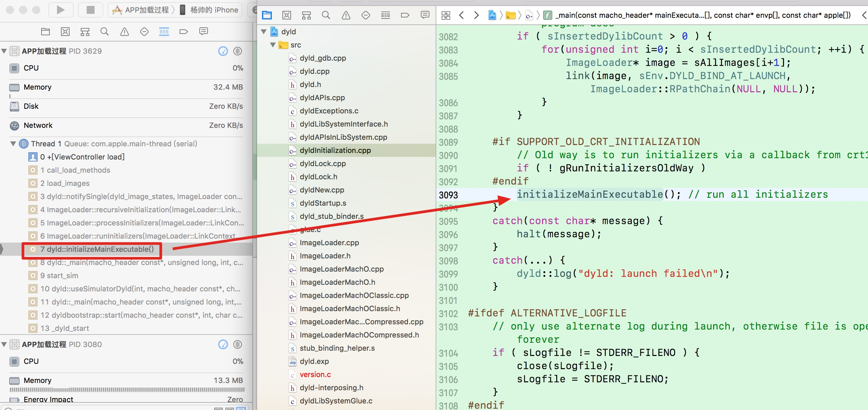Click the Stop button in toolbar
Screen dimensions: 868x410
pyautogui.click(x=90, y=10)
